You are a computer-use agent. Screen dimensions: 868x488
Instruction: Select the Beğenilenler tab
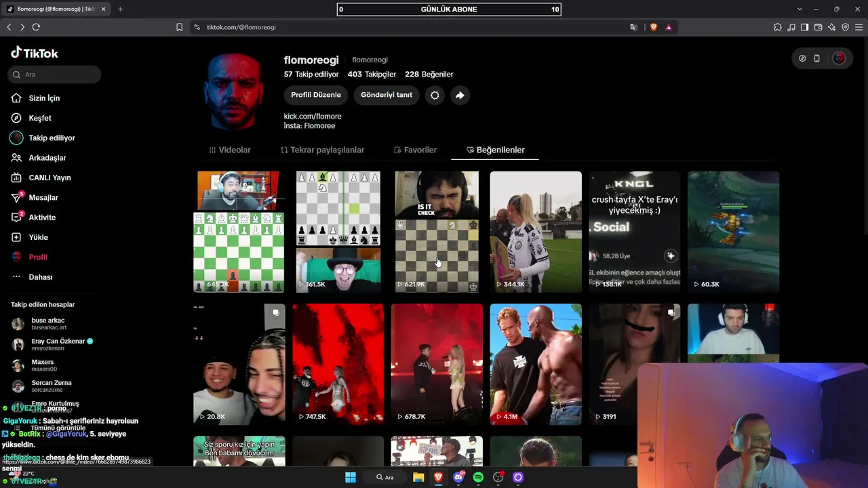[495, 150]
